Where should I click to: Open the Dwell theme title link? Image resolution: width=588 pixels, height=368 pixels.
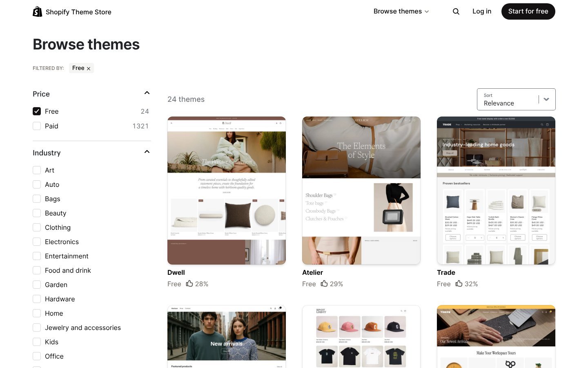click(176, 272)
